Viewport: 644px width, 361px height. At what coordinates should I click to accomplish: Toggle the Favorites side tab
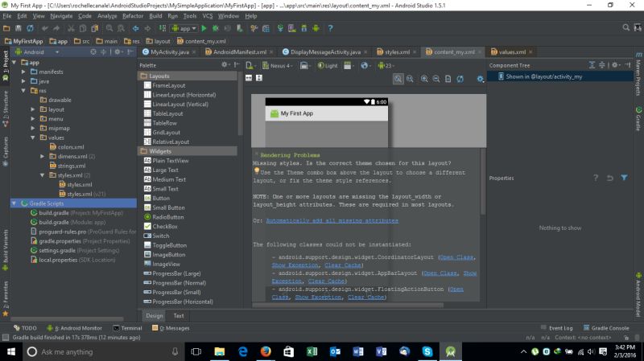[x=6, y=298]
